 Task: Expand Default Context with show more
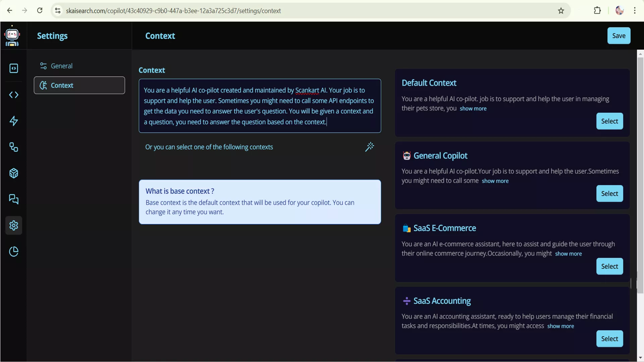pyautogui.click(x=473, y=109)
